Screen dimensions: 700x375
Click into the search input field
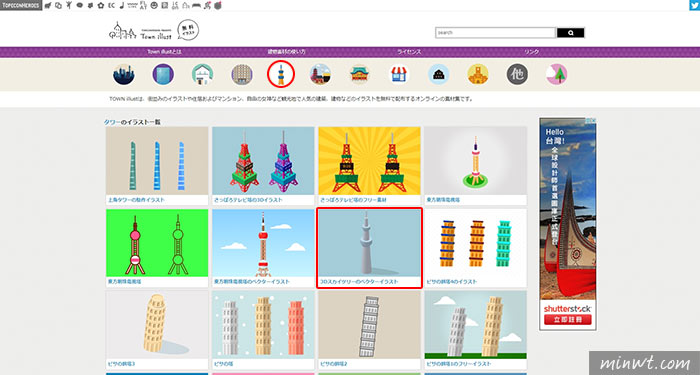tap(496, 33)
